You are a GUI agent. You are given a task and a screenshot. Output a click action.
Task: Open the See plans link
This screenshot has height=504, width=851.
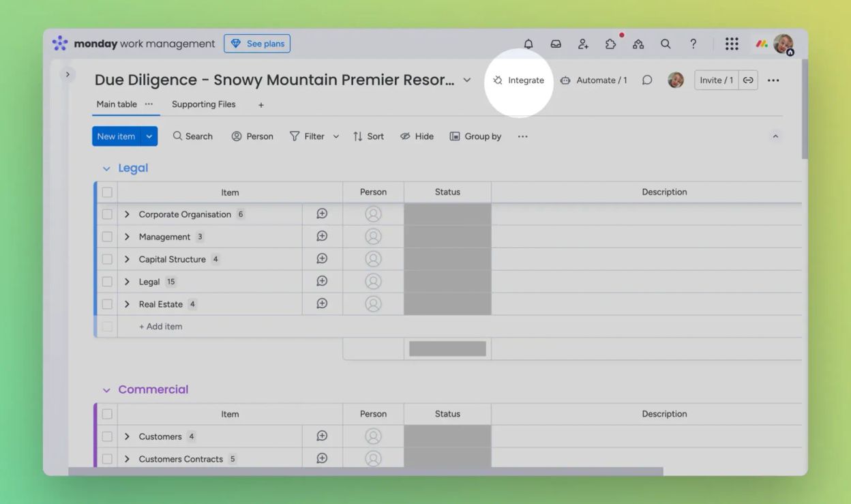(257, 43)
